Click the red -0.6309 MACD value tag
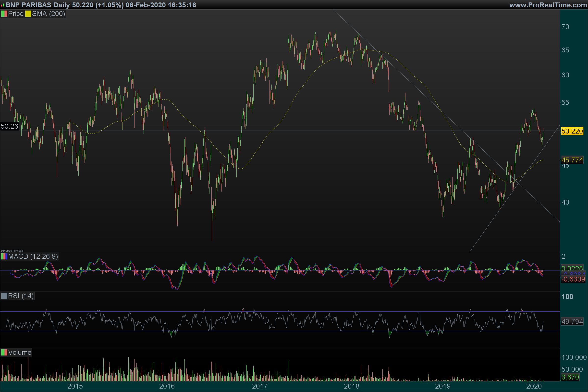588x392 pixels. pyautogui.click(x=573, y=279)
